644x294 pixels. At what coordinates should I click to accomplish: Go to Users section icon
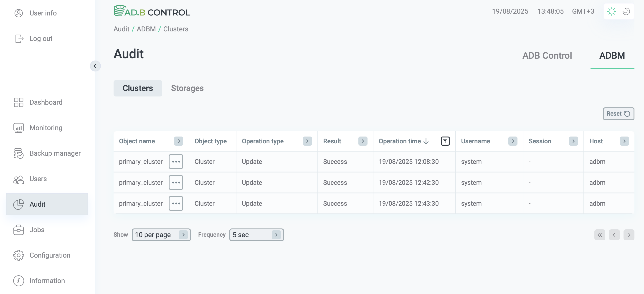coord(18,179)
